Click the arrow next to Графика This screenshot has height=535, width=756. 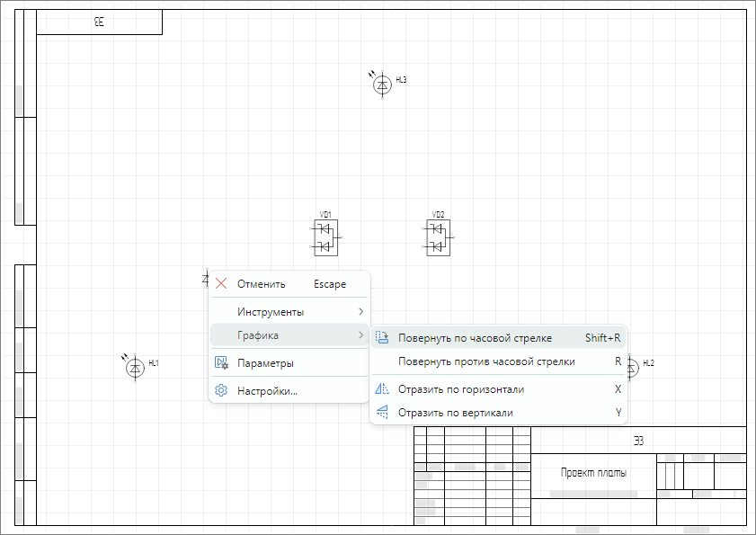click(360, 335)
